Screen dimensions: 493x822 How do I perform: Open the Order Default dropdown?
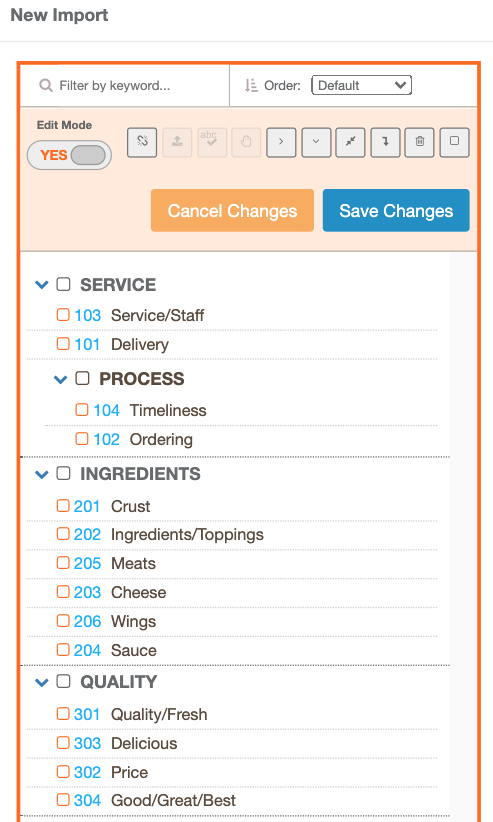(x=361, y=85)
